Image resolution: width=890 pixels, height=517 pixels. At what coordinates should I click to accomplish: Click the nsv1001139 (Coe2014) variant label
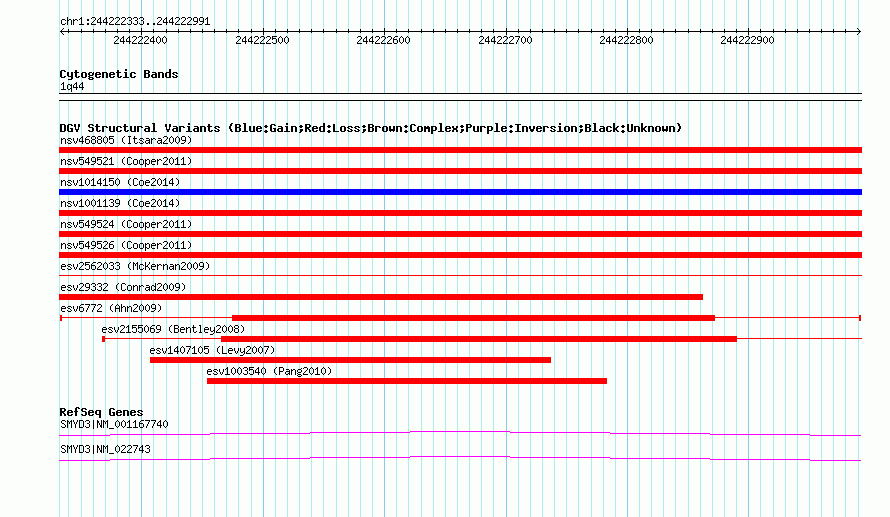tap(120, 203)
